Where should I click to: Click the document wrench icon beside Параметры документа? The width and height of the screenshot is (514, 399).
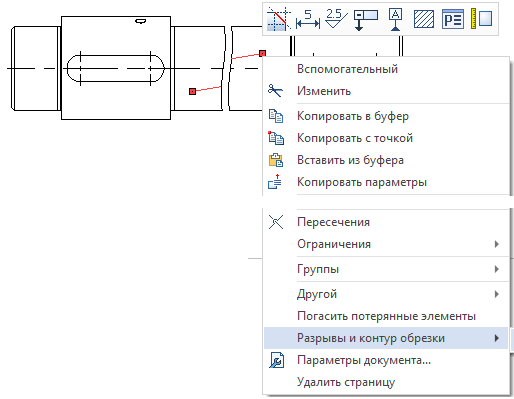click(x=276, y=360)
